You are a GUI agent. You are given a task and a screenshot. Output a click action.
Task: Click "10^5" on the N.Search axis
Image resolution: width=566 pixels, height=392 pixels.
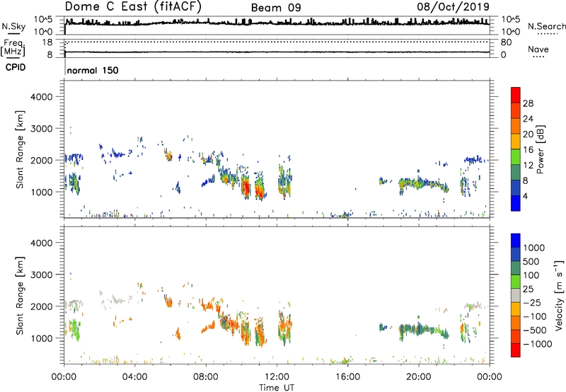[x=511, y=20]
